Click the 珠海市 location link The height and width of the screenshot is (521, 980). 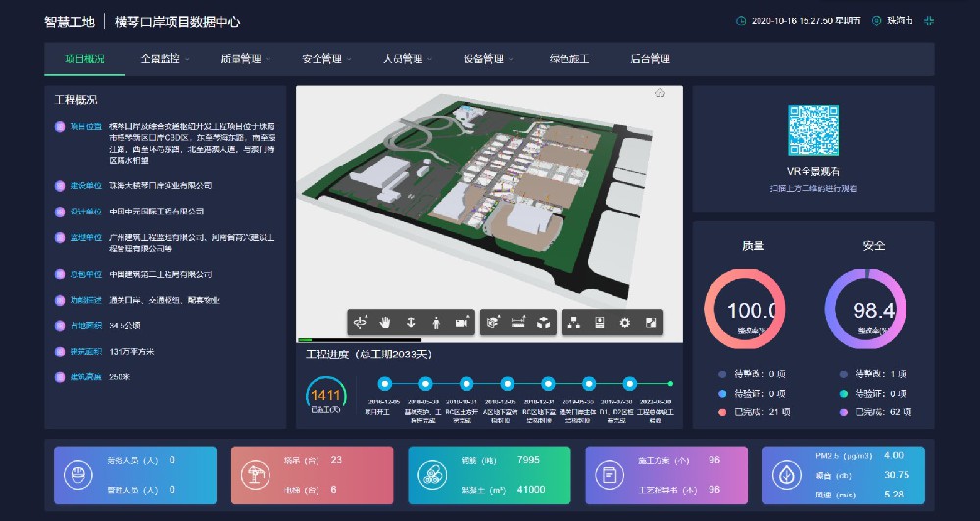pyautogui.click(x=899, y=21)
